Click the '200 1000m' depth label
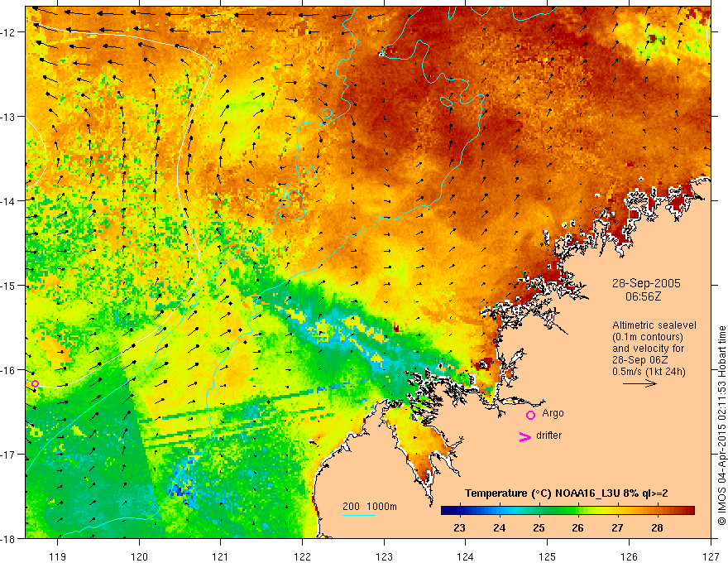This screenshot has height=563, width=728. [370, 507]
